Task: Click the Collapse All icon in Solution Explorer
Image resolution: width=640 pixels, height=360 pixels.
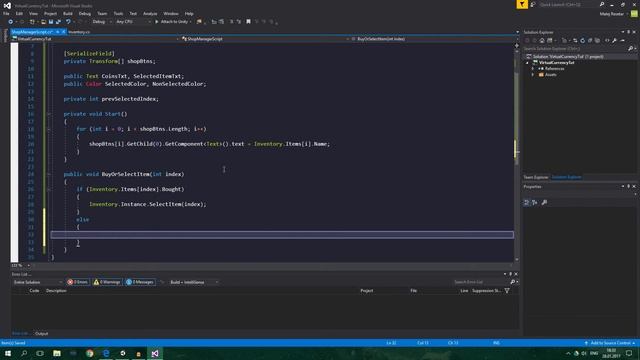Action: pyautogui.click(x=590, y=40)
